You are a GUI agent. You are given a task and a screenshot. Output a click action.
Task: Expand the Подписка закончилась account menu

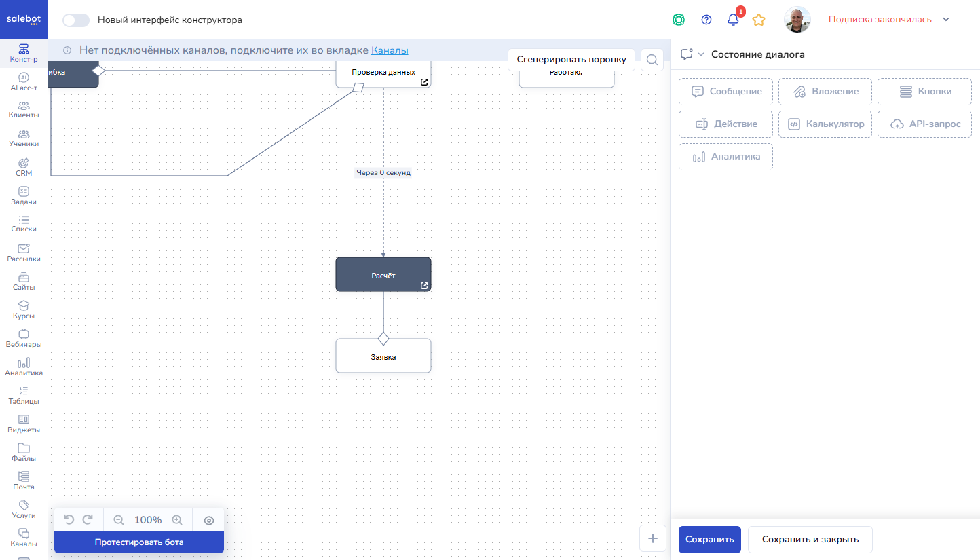tap(889, 20)
